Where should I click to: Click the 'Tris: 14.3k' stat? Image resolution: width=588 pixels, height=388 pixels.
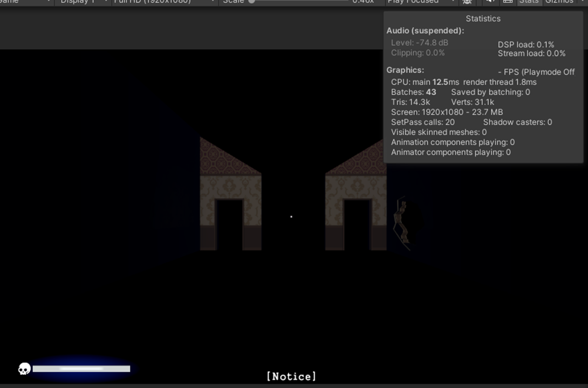click(411, 102)
